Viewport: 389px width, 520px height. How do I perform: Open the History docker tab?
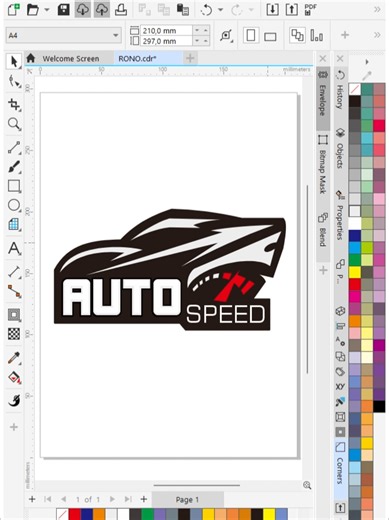click(x=340, y=91)
